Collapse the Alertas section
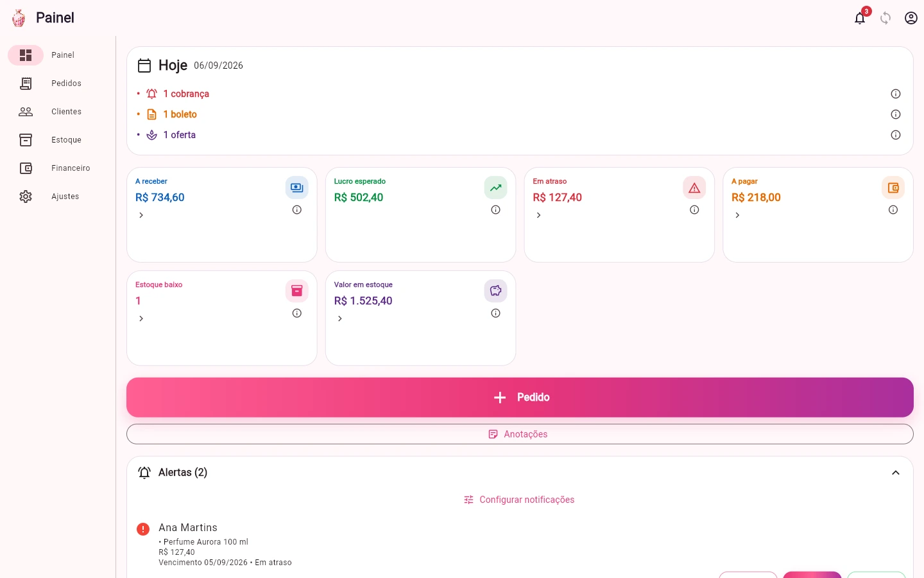 pyautogui.click(x=896, y=473)
